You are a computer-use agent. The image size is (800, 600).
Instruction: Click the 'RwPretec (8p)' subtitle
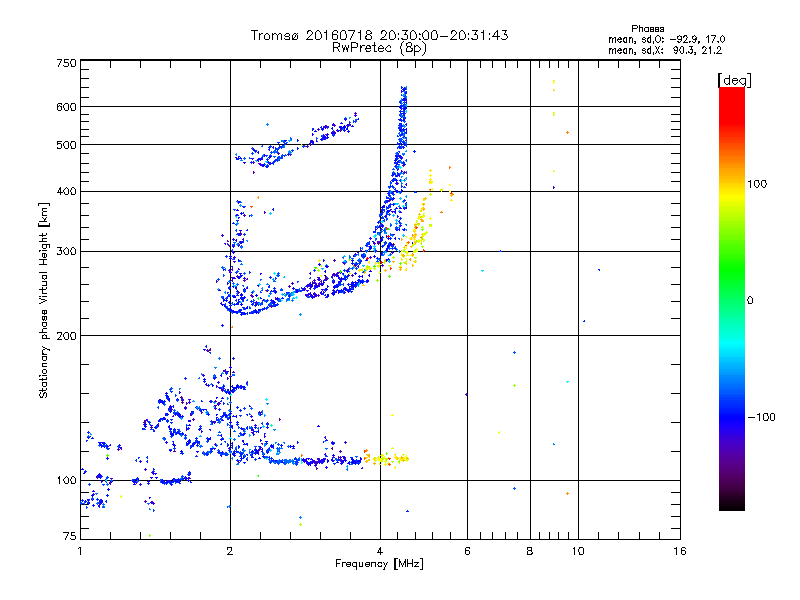[379, 48]
